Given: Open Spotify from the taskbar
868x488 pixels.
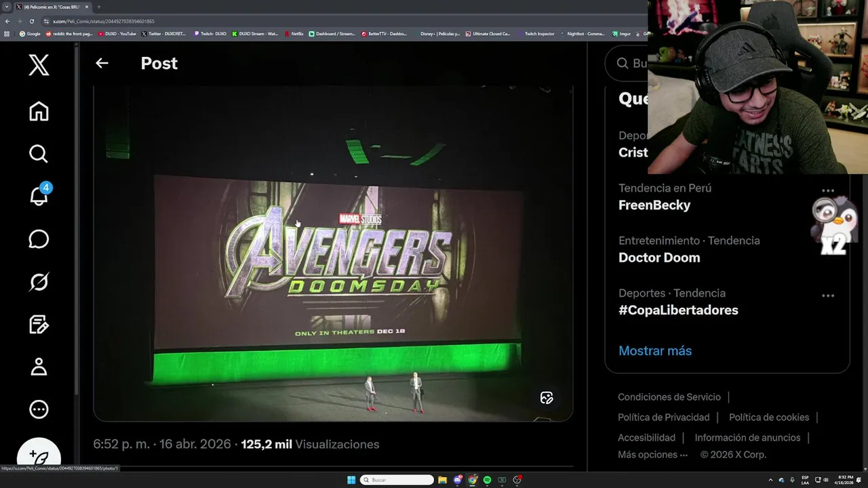Looking at the screenshot, I should pyautogui.click(x=487, y=480).
